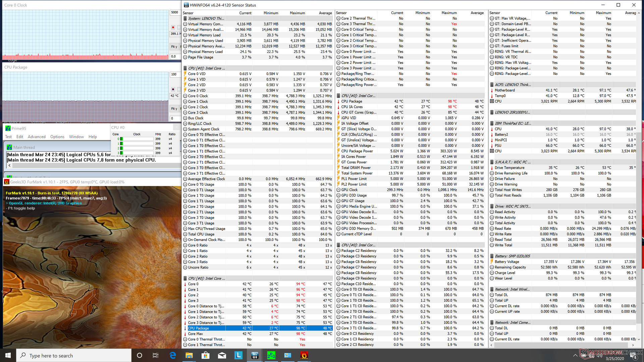Screen dimensions: 644x362
Task: Click the purple CPU Package graph color
Action: point(173,89)
